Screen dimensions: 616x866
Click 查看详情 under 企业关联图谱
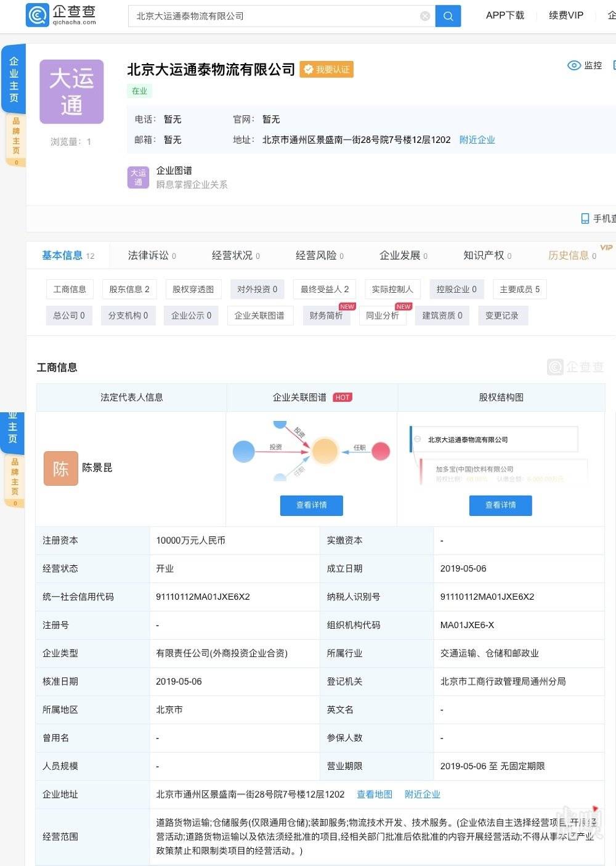[311, 505]
